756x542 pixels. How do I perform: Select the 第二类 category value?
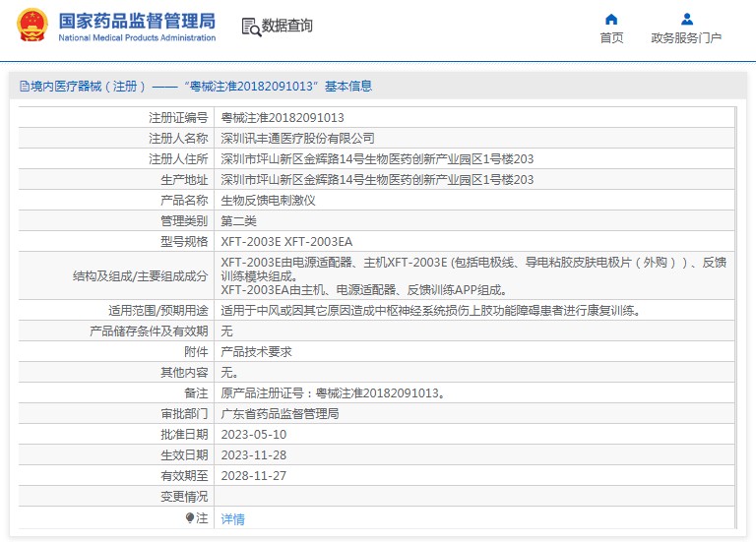[238, 221]
